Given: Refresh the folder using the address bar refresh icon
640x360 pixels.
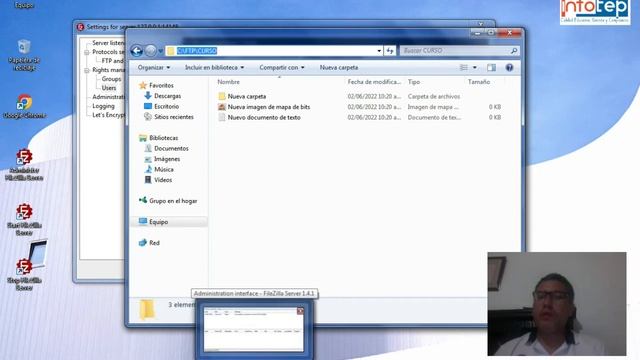Looking at the screenshot, I should pyautogui.click(x=390, y=51).
